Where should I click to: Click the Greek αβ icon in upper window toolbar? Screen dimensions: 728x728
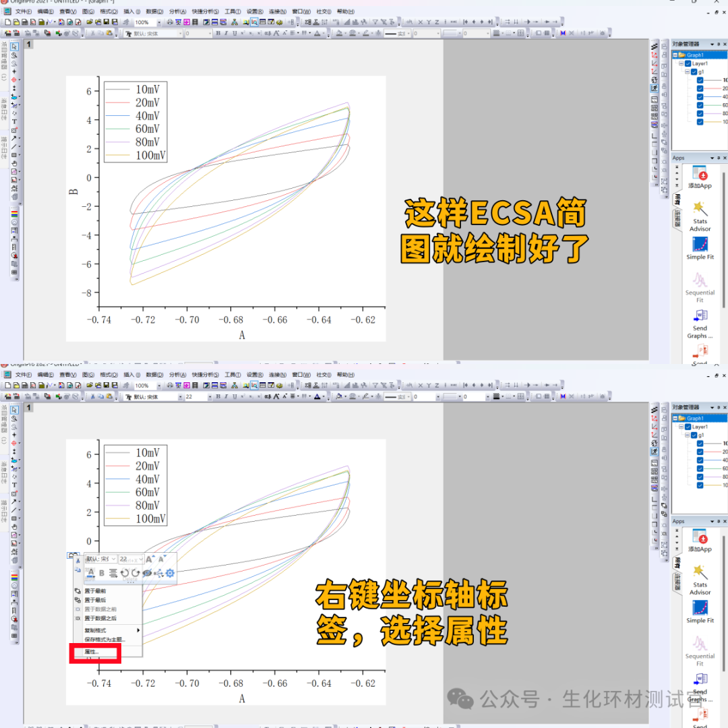[268, 34]
